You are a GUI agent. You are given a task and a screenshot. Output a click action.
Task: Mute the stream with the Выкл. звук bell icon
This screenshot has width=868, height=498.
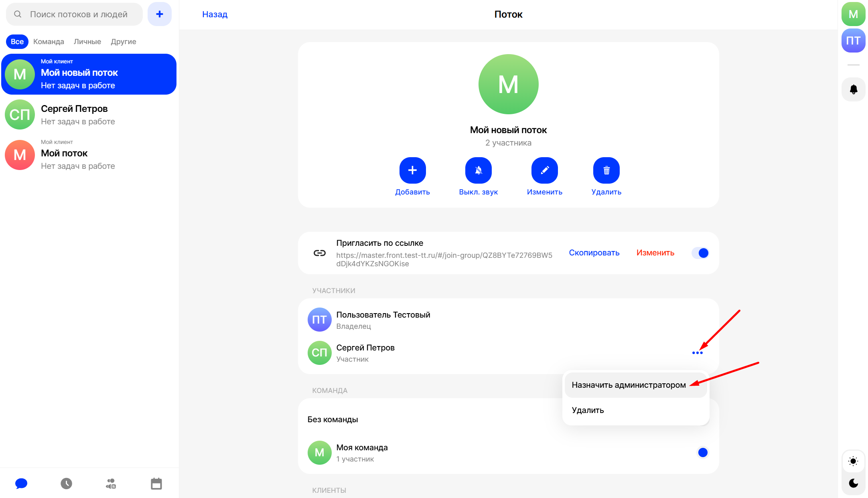tap(478, 170)
